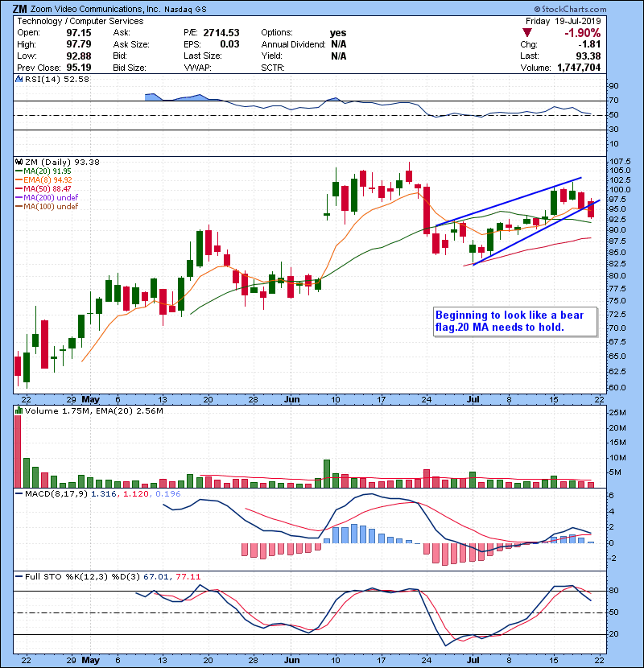Click the last red candlestick on the price chart
Viewport: 644px width, 668px height.
click(591, 208)
